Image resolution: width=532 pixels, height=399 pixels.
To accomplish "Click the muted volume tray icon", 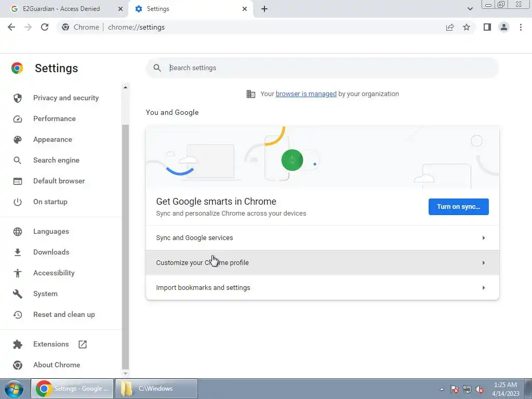I will click(x=480, y=389).
